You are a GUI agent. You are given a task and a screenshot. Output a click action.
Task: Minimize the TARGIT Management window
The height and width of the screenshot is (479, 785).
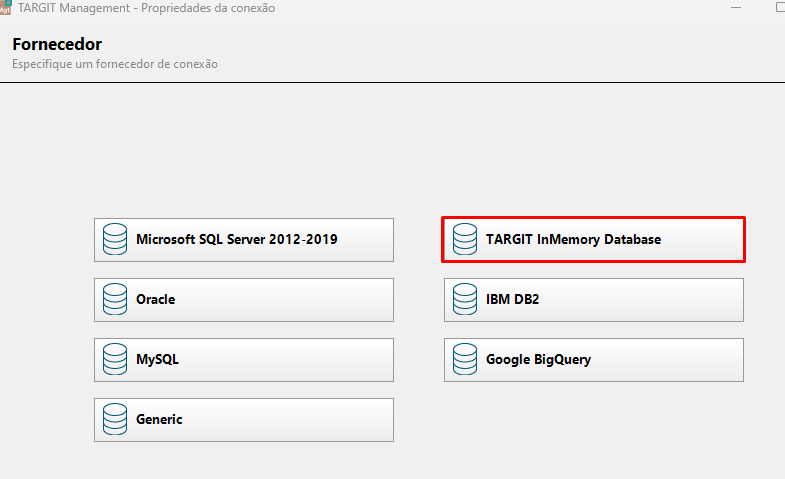(x=735, y=8)
